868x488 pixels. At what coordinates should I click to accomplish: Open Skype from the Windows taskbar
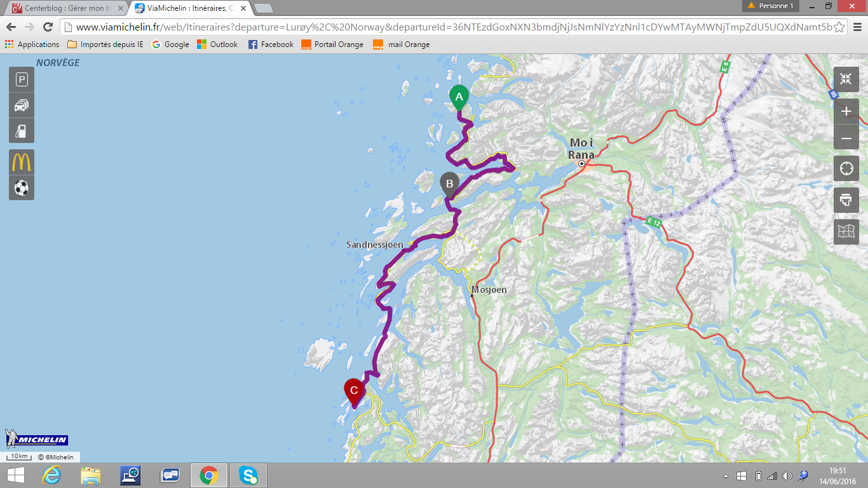[248, 475]
